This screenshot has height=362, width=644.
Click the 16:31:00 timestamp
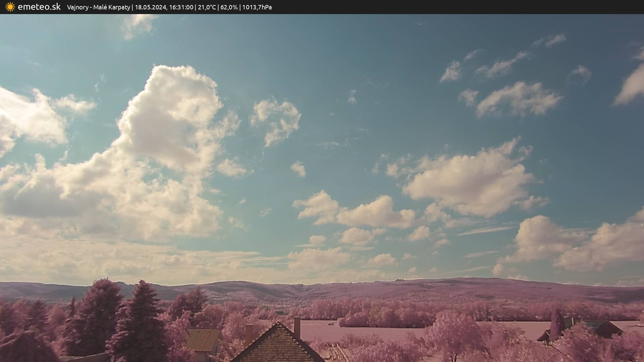point(181,7)
